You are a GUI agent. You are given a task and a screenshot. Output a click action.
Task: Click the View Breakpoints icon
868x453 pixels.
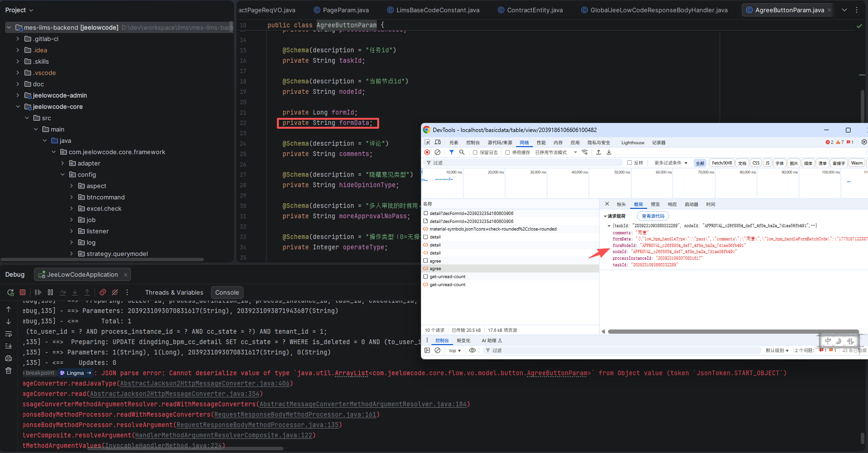tap(103, 292)
